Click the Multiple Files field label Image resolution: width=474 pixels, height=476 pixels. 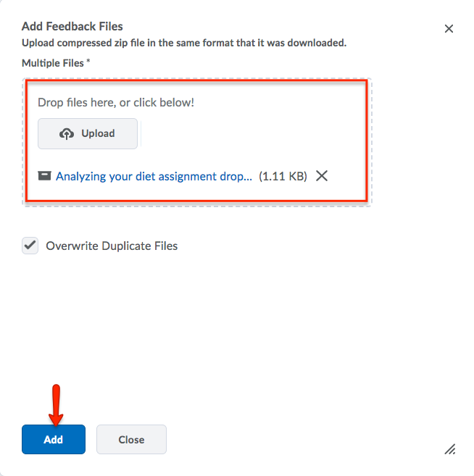[x=52, y=63]
